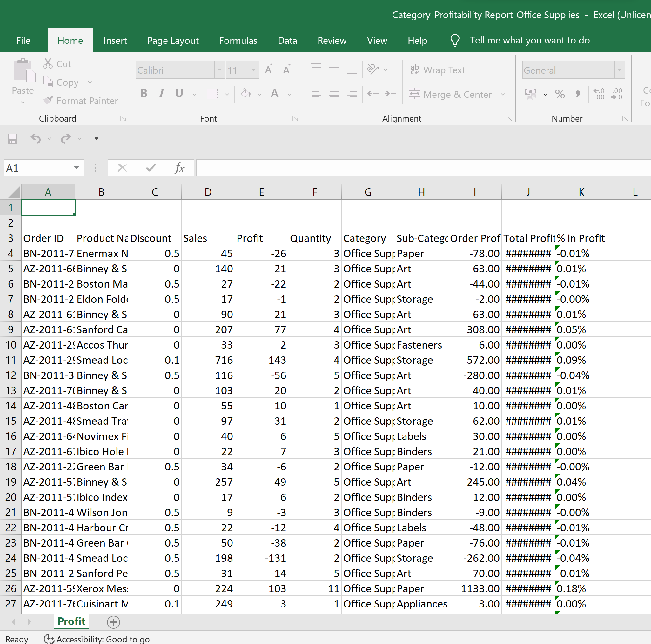
Task: Apply Percent Style to selection
Action: pyautogui.click(x=560, y=94)
